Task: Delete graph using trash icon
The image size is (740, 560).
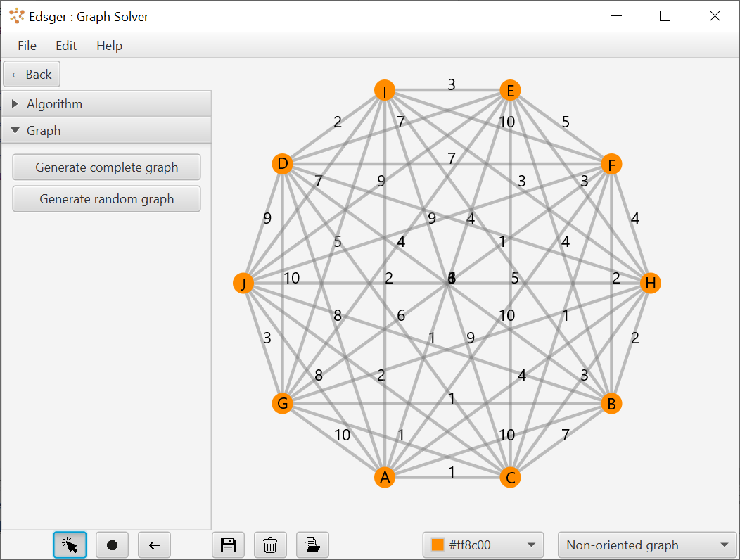Action: coord(270,545)
